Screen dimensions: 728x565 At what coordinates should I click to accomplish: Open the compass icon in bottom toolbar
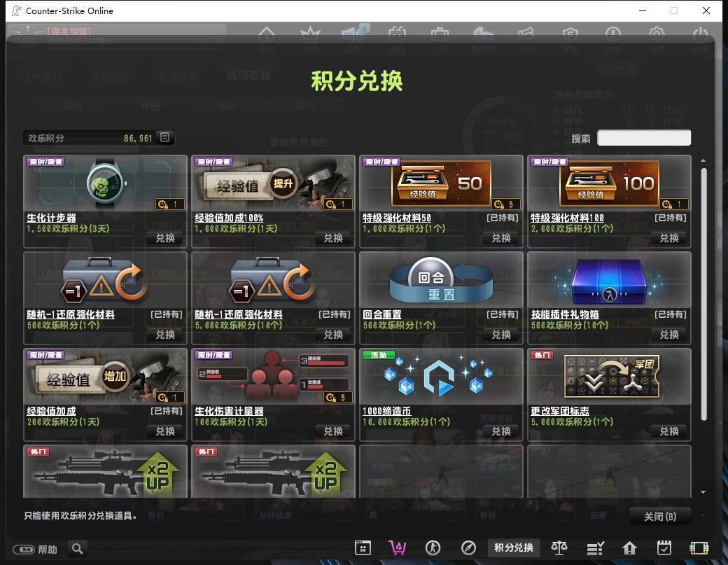pyautogui.click(x=468, y=547)
